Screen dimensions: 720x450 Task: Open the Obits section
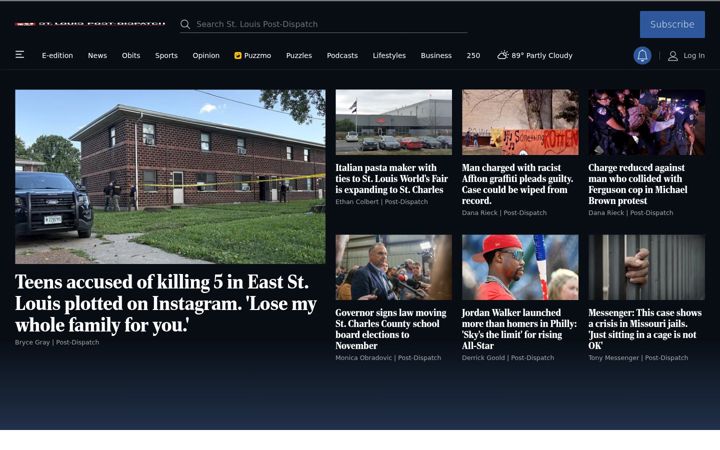(x=131, y=56)
